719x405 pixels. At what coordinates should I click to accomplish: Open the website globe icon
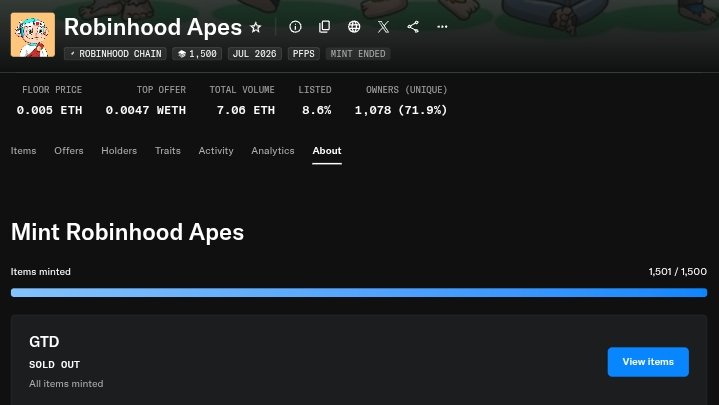(x=354, y=27)
